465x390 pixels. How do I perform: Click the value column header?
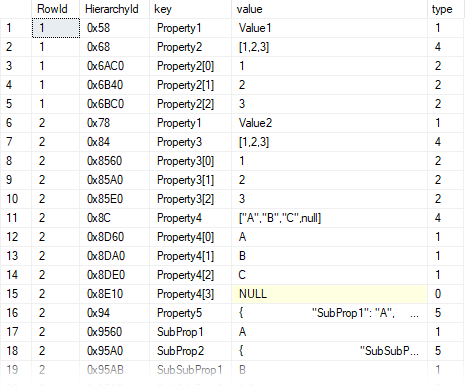coord(329,9)
